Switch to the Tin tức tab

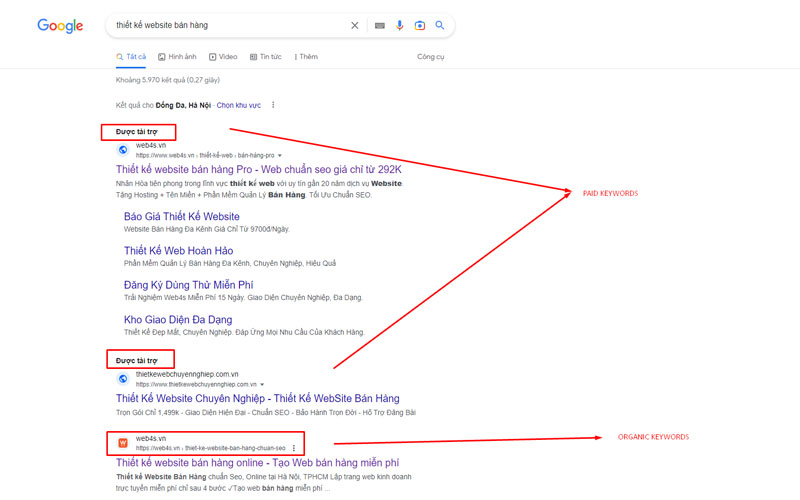(265, 57)
